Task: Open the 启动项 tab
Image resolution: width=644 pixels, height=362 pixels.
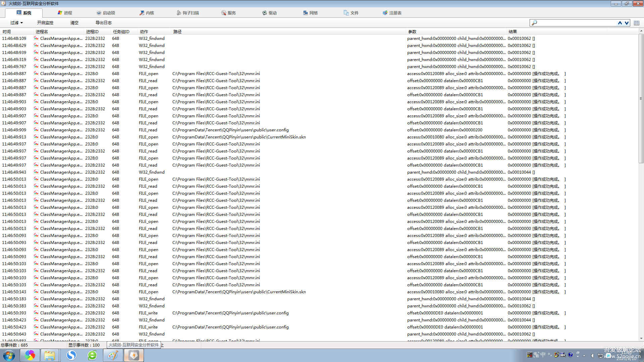Action: [x=106, y=13]
